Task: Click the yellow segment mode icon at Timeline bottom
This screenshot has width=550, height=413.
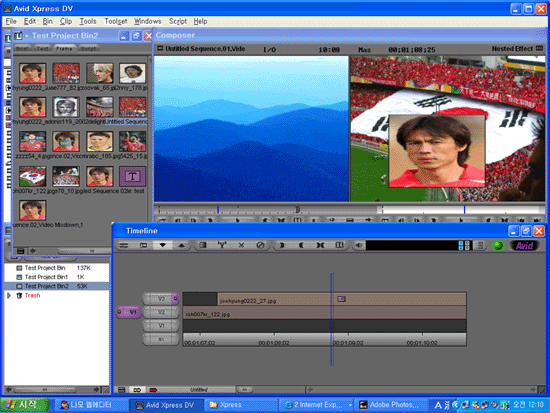Action: 137,390
